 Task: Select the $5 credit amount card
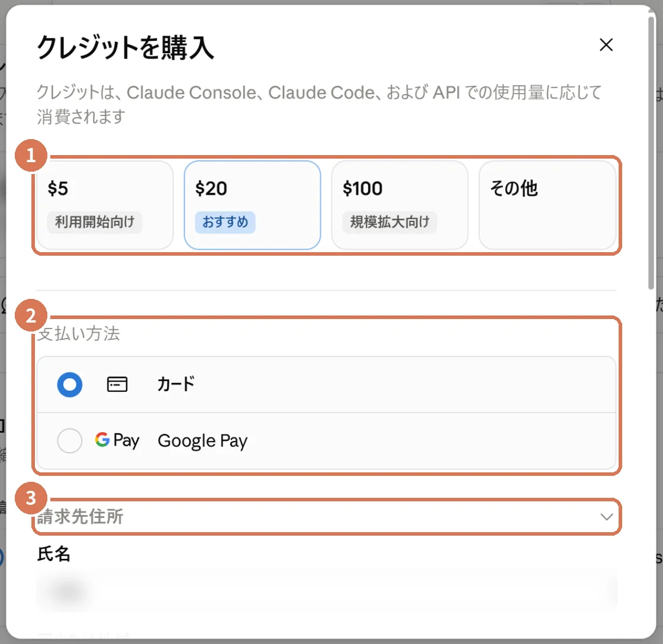coord(105,205)
